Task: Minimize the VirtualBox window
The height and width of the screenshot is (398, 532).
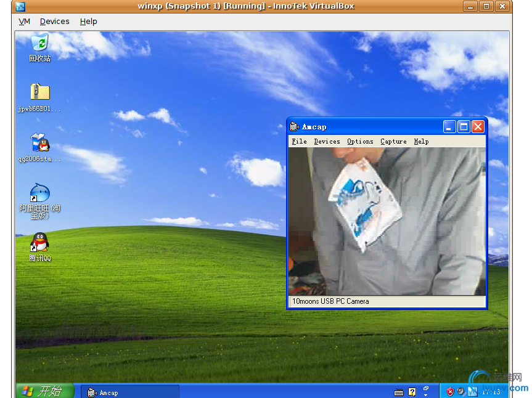Action: 470,6
